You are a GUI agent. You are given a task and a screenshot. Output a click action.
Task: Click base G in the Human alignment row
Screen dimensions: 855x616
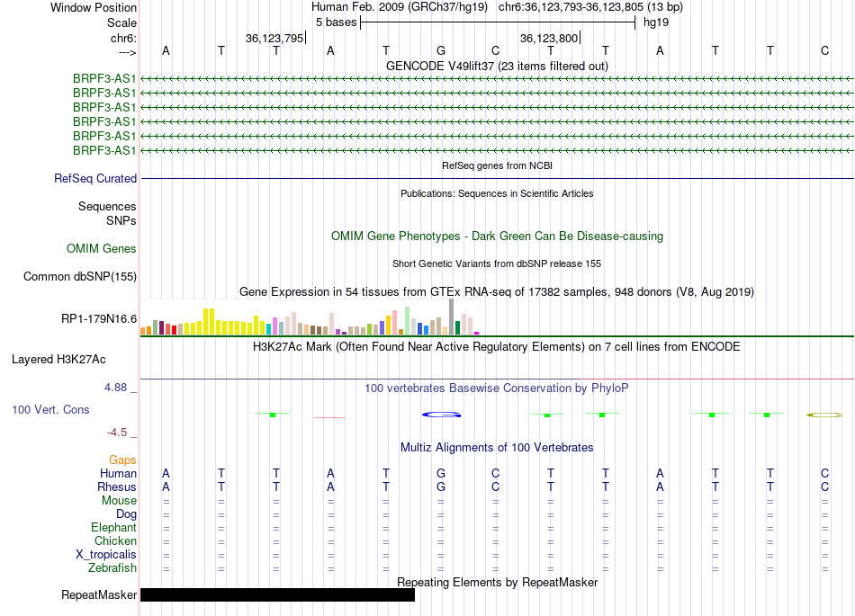coord(441,473)
